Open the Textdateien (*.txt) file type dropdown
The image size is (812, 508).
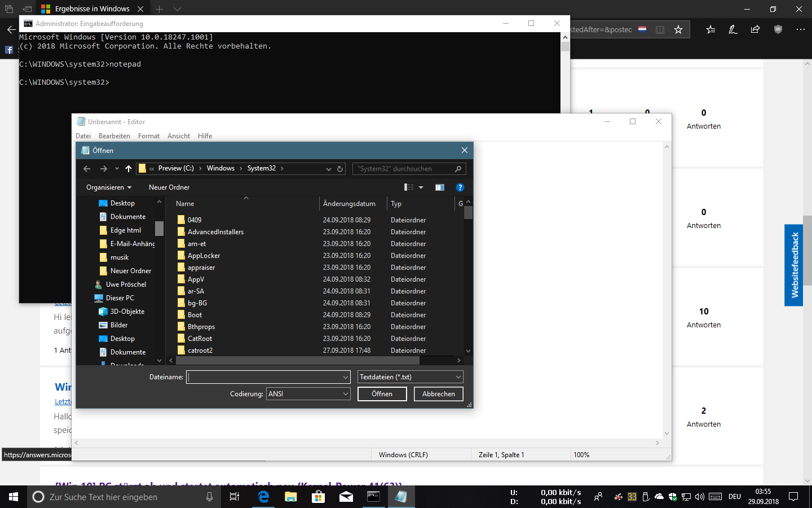(411, 377)
